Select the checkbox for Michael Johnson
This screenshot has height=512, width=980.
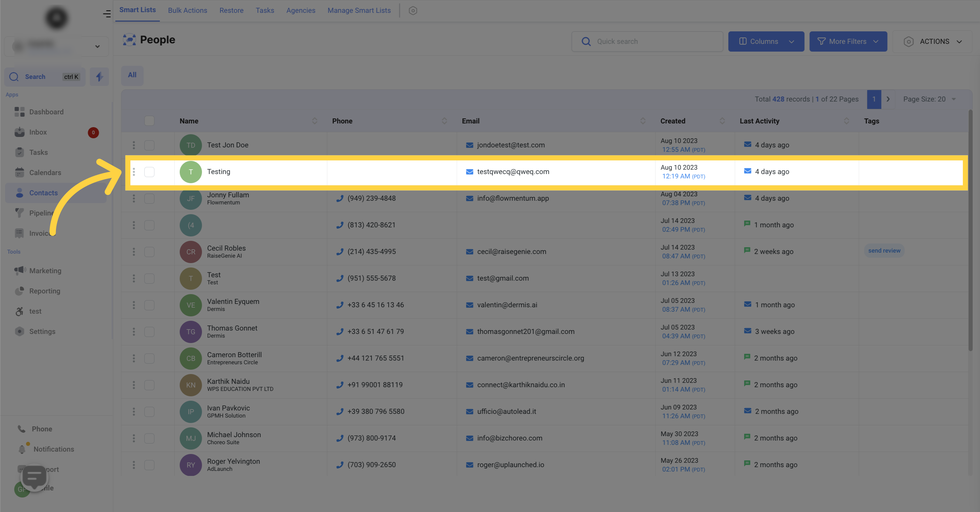(149, 438)
